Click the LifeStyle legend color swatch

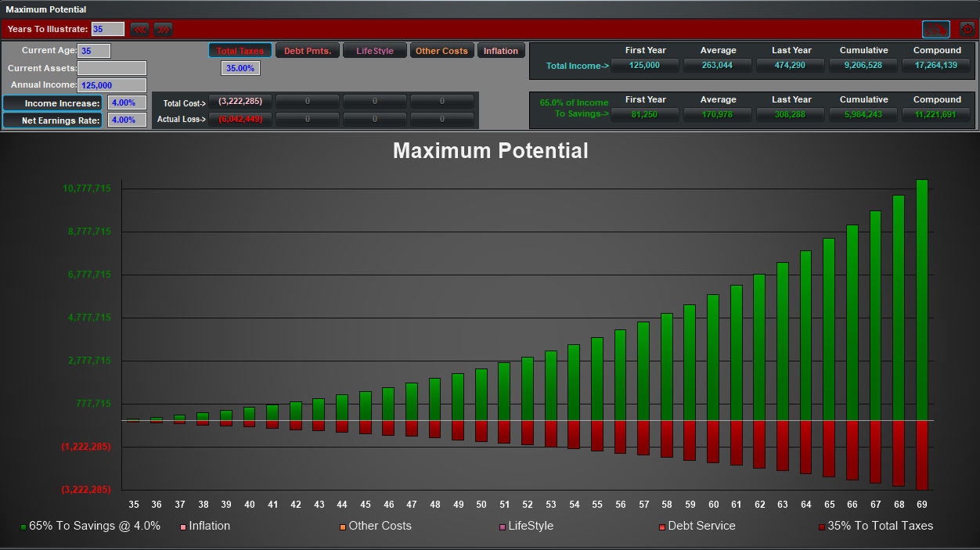click(x=503, y=527)
